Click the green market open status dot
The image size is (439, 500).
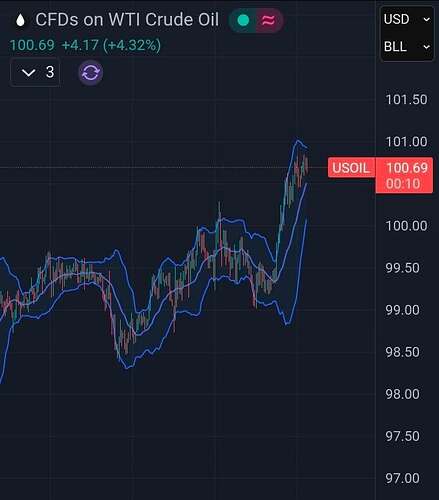(x=243, y=20)
